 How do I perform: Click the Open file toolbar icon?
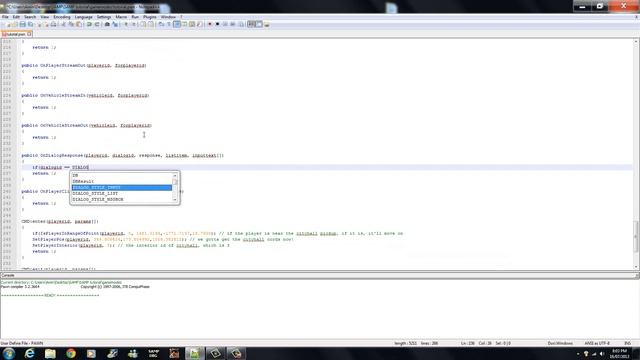click(15, 24)
